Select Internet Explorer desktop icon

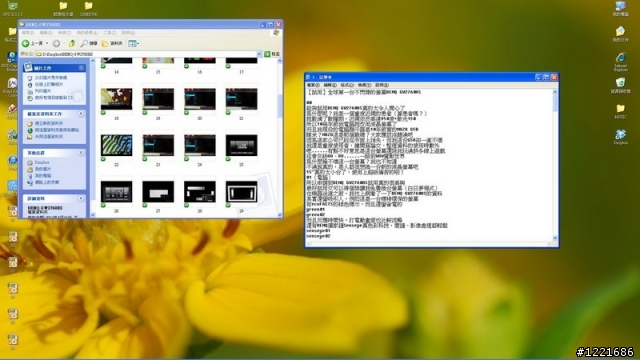pyautogui.click(x=620, y=62)
